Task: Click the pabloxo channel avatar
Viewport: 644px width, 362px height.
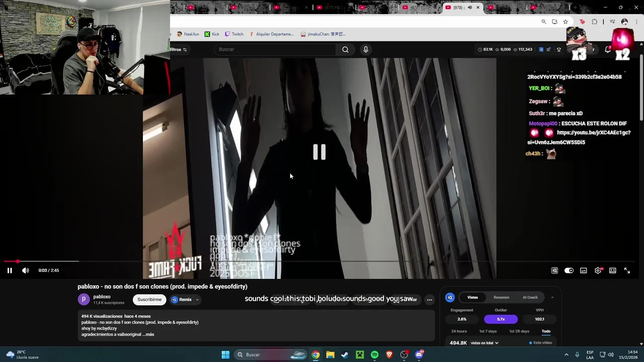Action: pyautogui.click(x=84, y=300)
